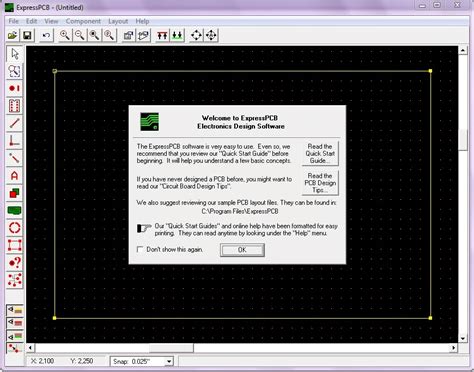Click the third magnifier icon in top toolbar
Viewport: 474px width, 372px height.
(x=94, y=35)
